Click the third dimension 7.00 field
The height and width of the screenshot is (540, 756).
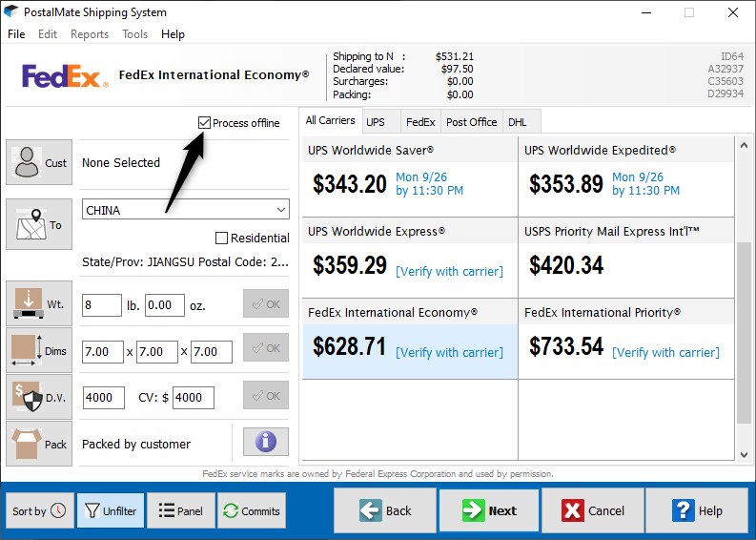coord(212,352)
